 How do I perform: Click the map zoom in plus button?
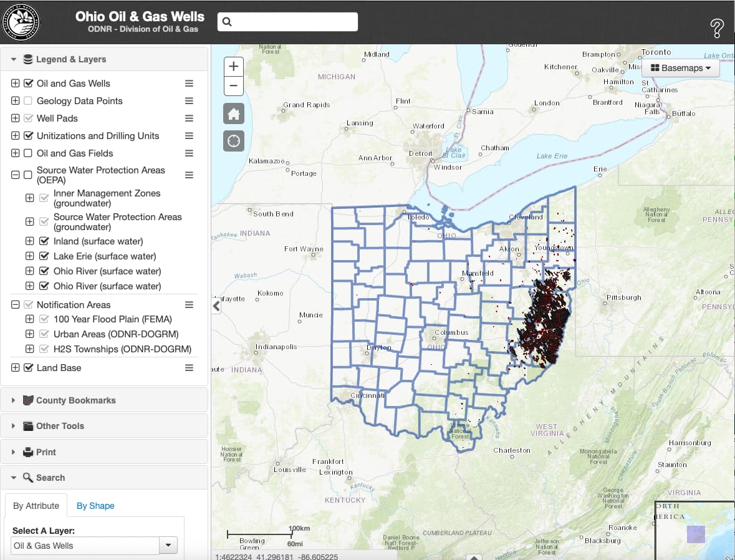click(x=233, y=67)
